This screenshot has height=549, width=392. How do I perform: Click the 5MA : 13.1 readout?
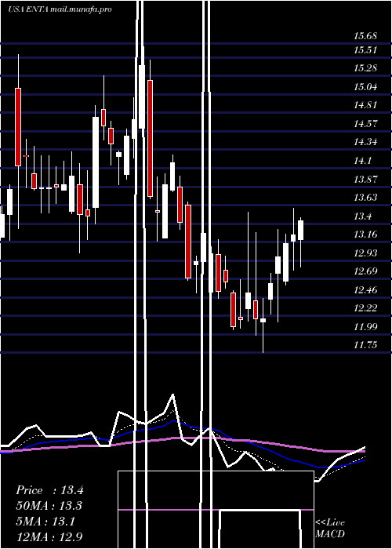tap(45, 522)
